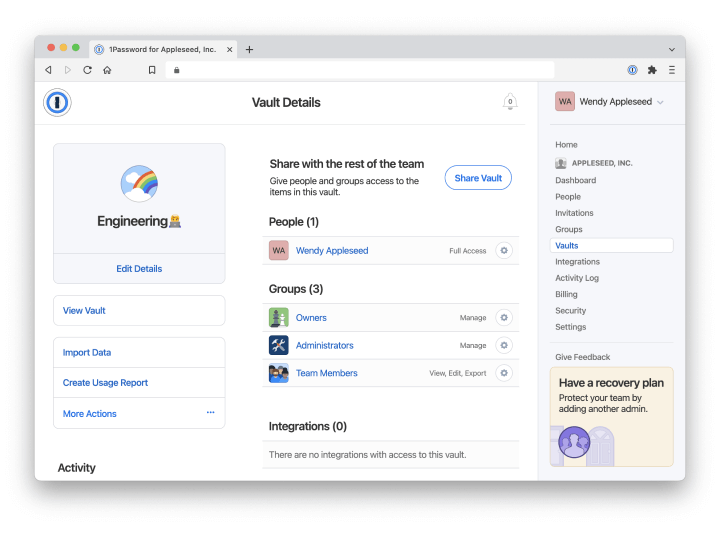The height and width of the screenshot is (539, 720).
Task: Expand the Wendy Appleseed account menu
Action: [x=660, y=102]
